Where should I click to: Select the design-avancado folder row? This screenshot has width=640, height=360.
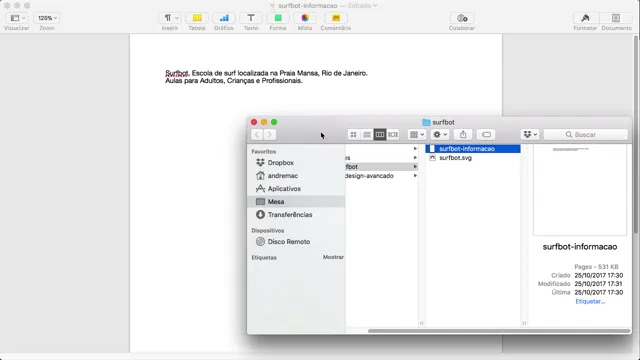382,176
